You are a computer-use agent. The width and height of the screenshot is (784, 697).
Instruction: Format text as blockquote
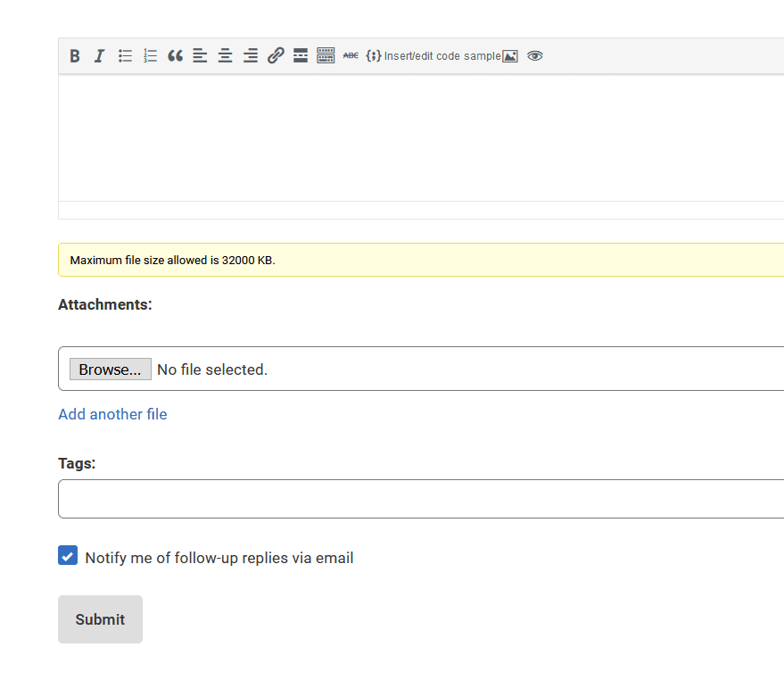(175, 56)
